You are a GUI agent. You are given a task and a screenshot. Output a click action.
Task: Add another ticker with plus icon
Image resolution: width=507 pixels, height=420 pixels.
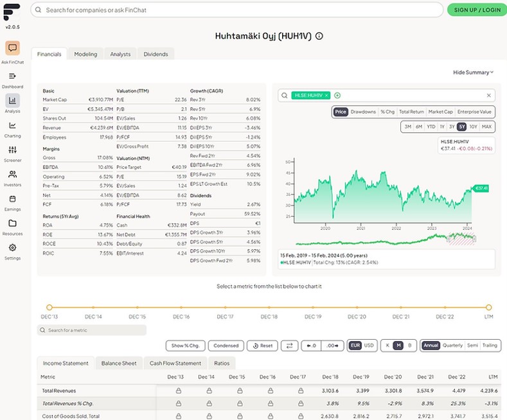coord(337,95)
